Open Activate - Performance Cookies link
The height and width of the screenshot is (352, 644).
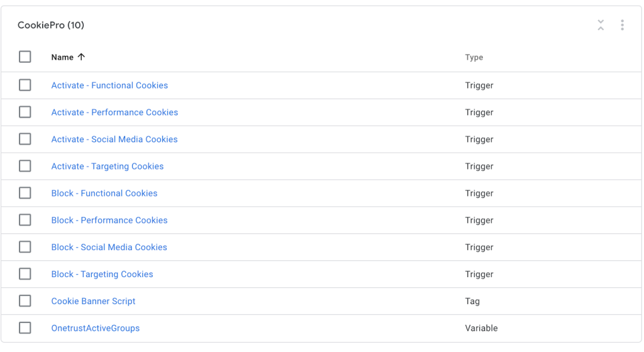(x=114, y=113)
